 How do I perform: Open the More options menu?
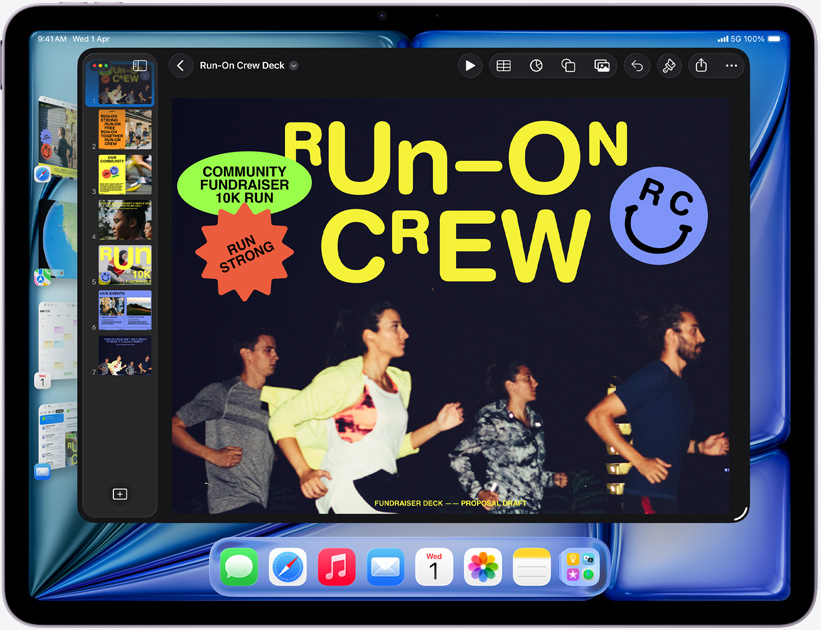(x=731, y=65)
